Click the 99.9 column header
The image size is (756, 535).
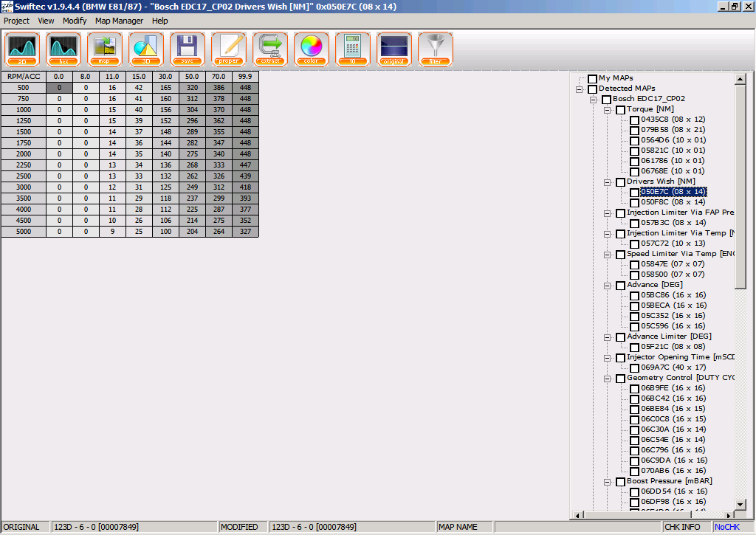click(245, 77)
